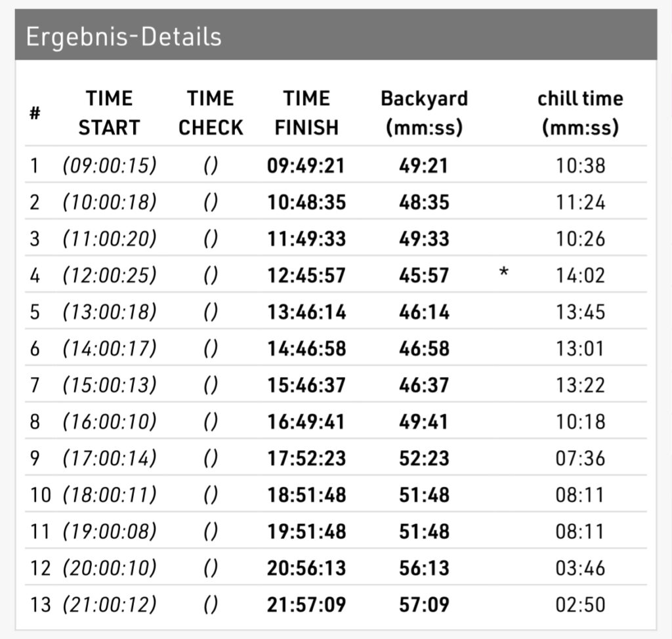672x639 pixels.
Task: Click the empty time check in row 6
Action: 211,348
